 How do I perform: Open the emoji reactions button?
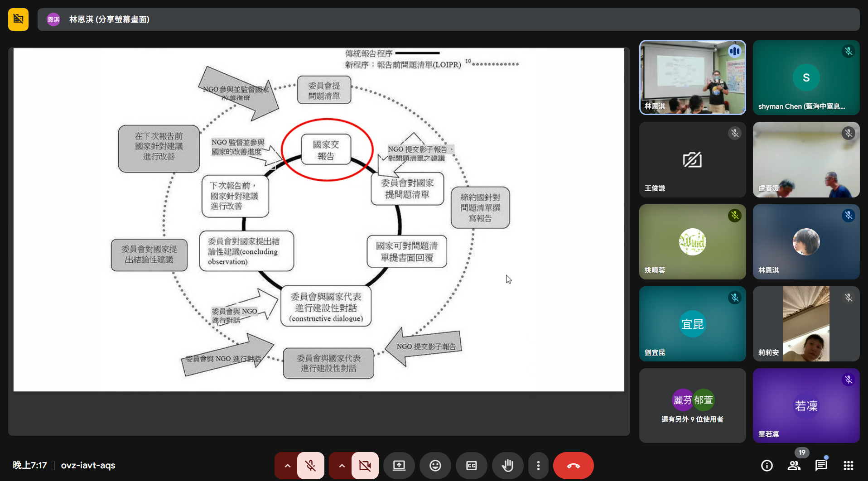click(x=435, y=466)
